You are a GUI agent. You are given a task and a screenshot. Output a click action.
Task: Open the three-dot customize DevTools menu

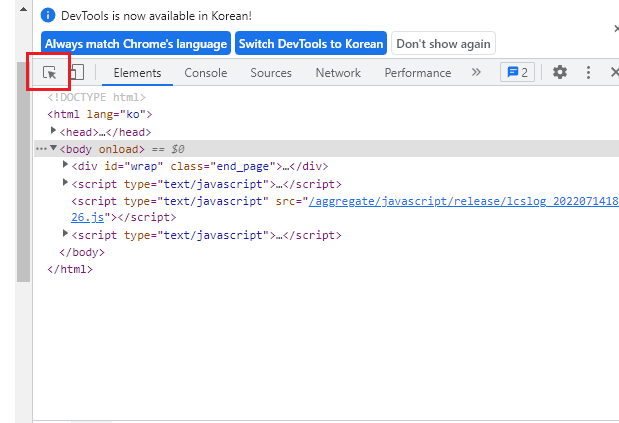tap(588, 72)
